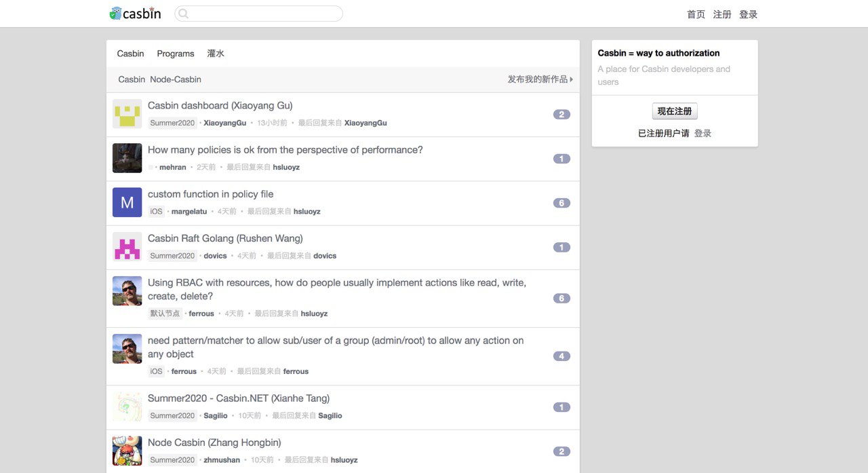This screenshot has width=868, height=473.
Task: Open the Casbin sub-node link
Action: 132,79
